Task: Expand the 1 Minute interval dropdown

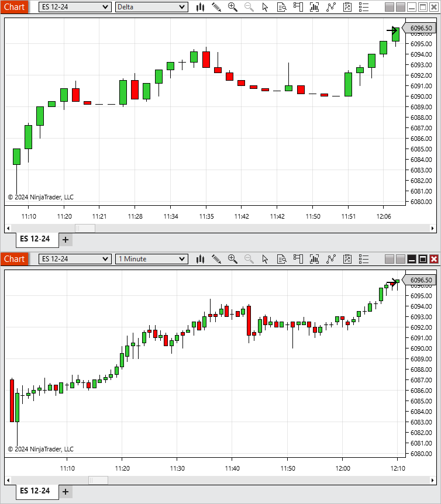Action: (x=151, y=259)
